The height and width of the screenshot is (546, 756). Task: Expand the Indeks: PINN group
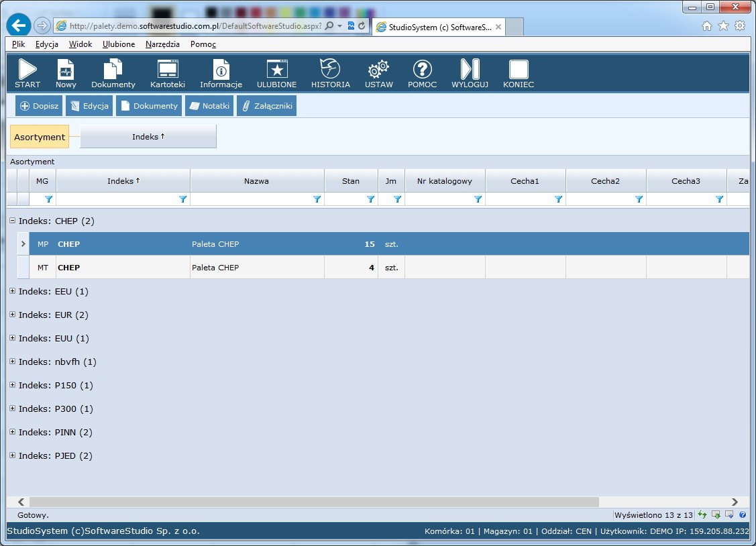[x=13, y=432]
